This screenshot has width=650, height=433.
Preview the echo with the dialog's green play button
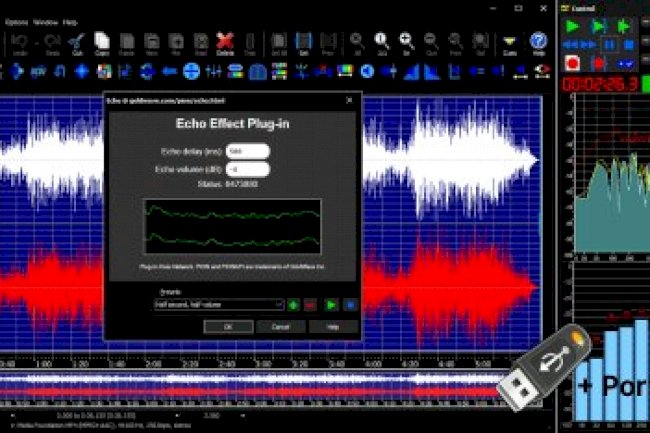332,304
